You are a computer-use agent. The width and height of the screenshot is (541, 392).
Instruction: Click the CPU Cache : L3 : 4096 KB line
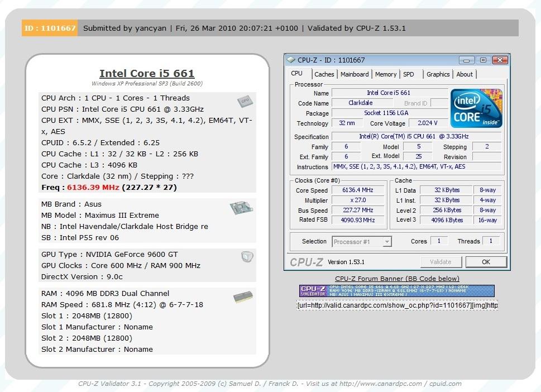89,165
